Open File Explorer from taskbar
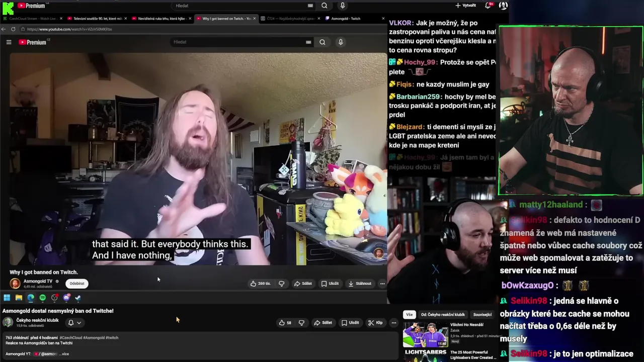644x362 pixels. [19, 298]
